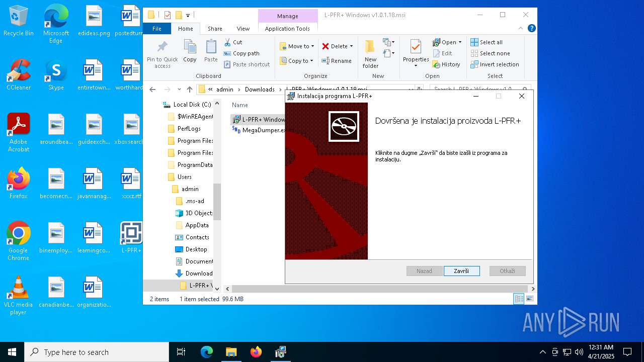This screenshot has width=644, height=362.
Task: Click the navigation pane vertical scrollbar
Action: [217, 201]
